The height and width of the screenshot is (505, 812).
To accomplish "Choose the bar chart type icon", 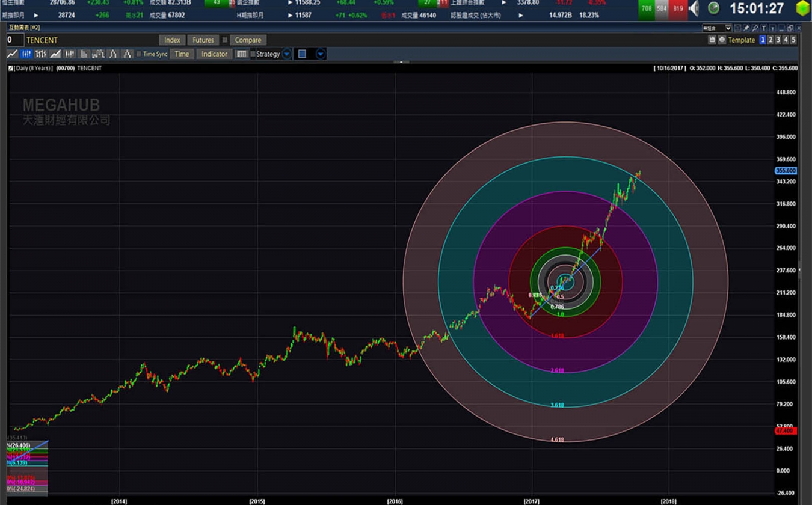I will 40,54.
